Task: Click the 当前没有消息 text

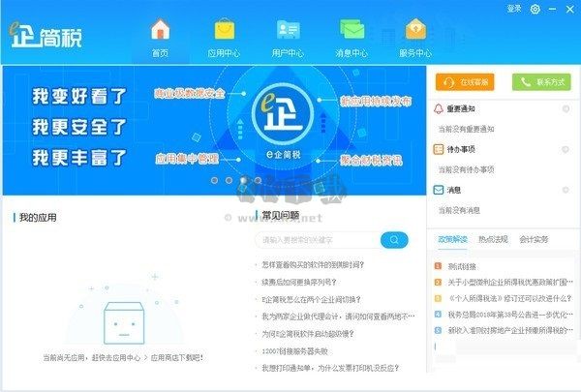Action: (459, 210)
